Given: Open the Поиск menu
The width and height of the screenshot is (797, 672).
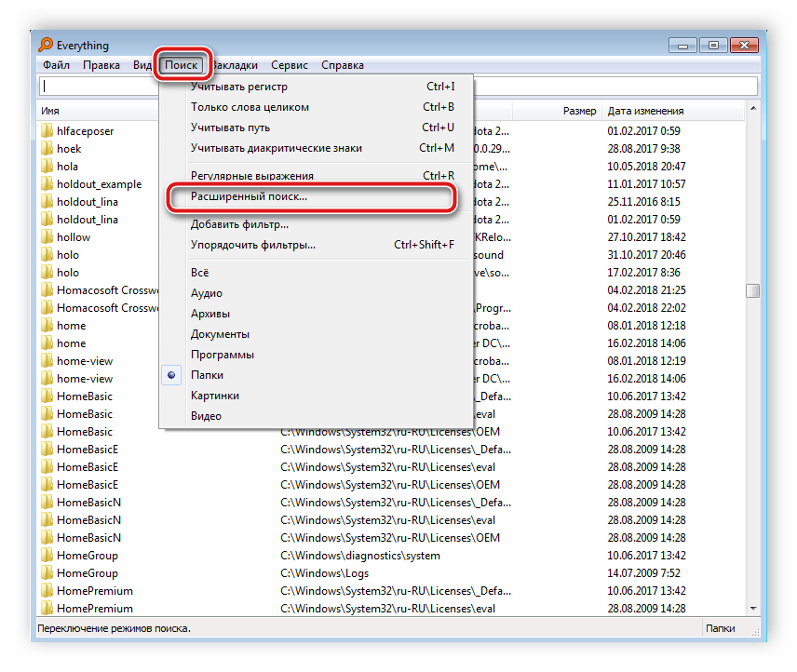Looking at the screenshot, I should click(x=181, y=65).
